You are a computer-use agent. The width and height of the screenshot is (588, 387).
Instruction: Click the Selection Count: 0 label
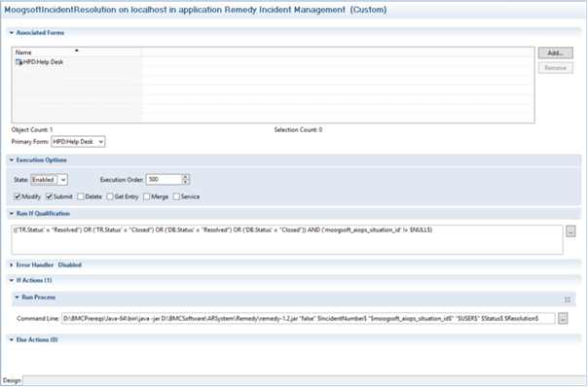(298, 130)
